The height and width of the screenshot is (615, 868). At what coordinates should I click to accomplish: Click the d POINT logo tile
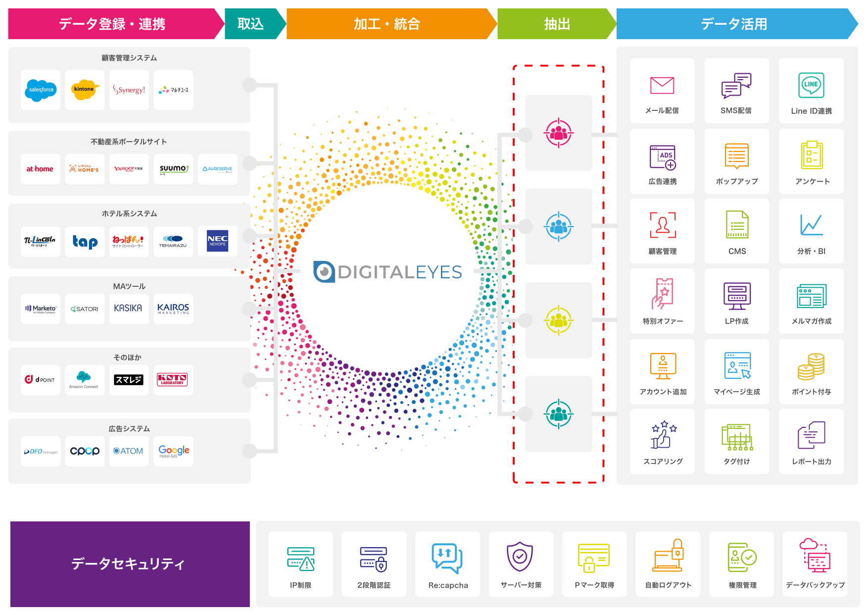[41, 380]
